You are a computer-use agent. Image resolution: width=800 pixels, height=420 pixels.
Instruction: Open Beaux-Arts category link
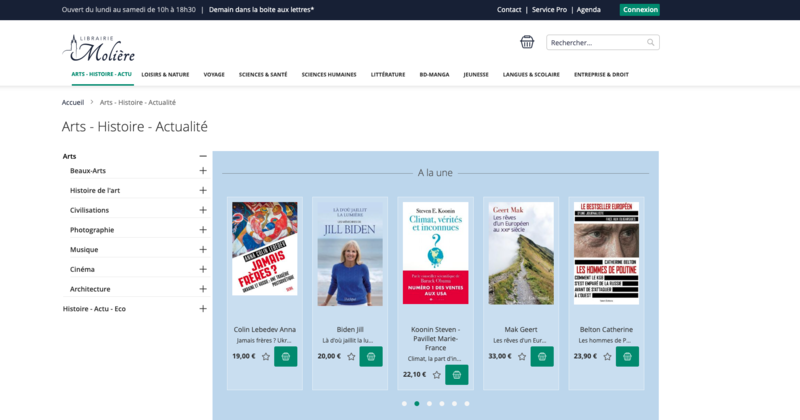coord(88,171)
